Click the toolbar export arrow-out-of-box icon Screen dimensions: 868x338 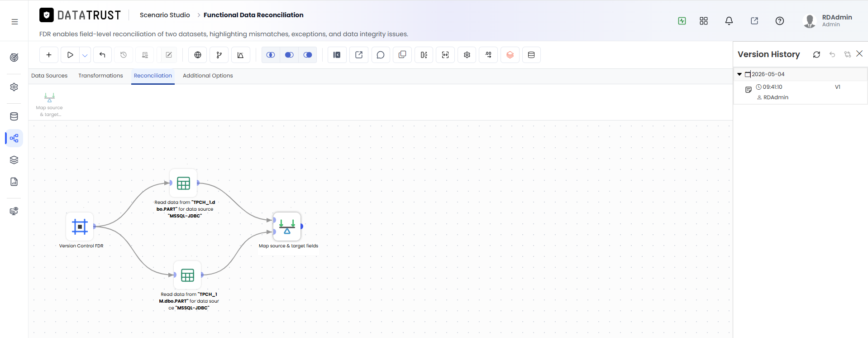359,55
